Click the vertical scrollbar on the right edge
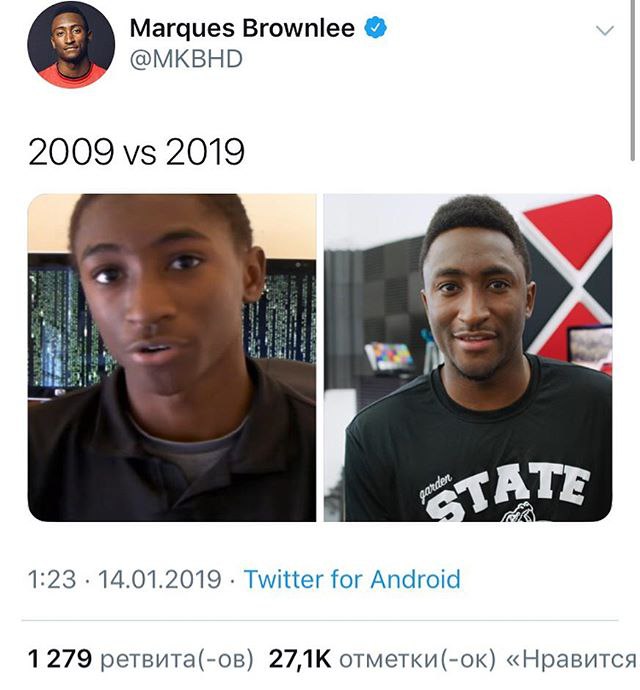Image resolution: width=640 pixels, height=690 pixels. coord(633,81)
